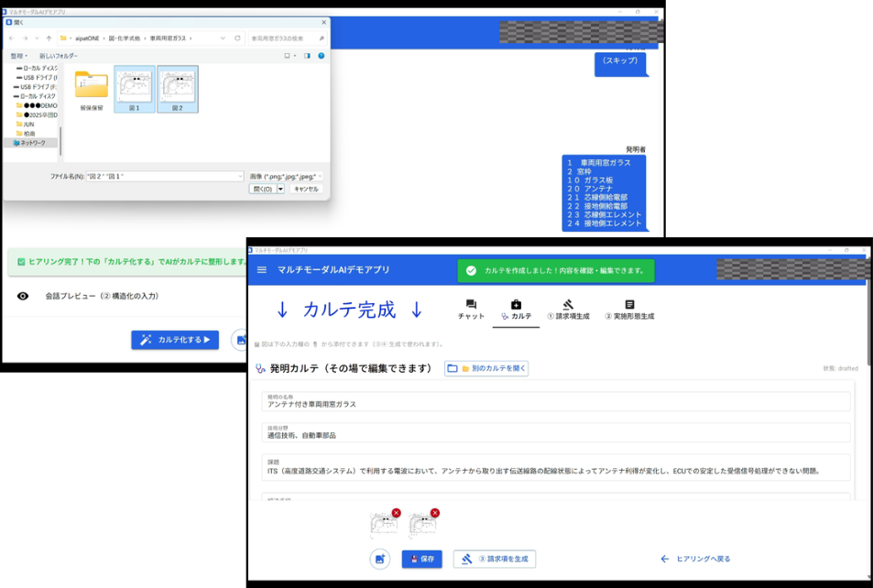The image size is (873, 588).
Task: Go up one folder level in file dialog
Action: point(49,38)
